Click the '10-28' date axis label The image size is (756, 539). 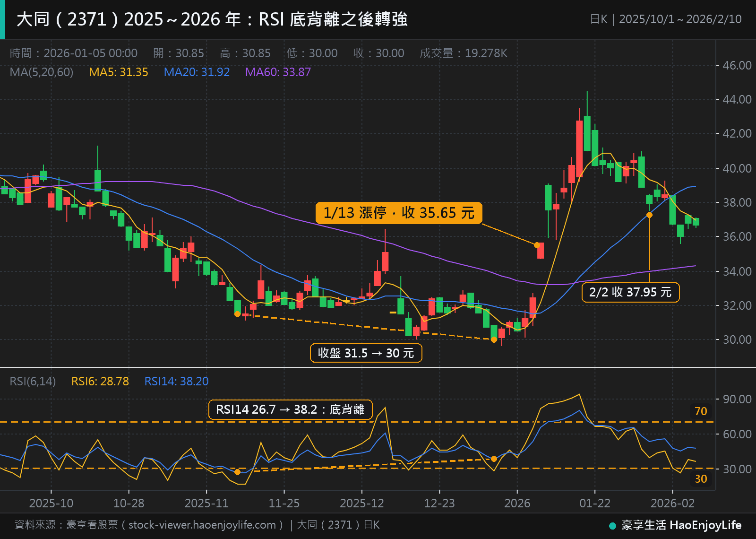129,503
